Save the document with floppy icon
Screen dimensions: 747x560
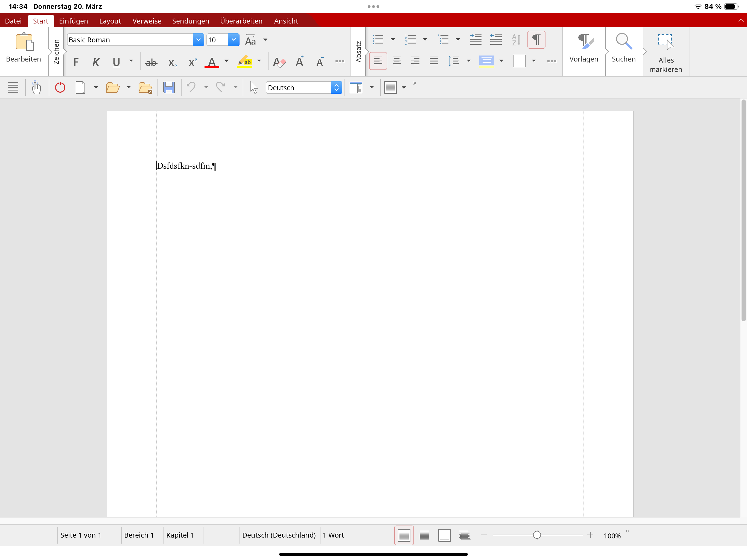(168, 87)
